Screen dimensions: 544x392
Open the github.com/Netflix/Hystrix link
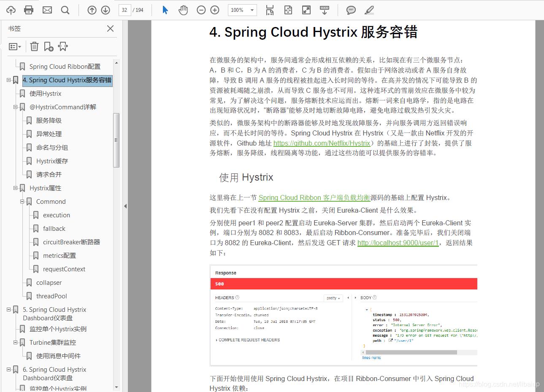pyautogui.click(x=322, y=143)
